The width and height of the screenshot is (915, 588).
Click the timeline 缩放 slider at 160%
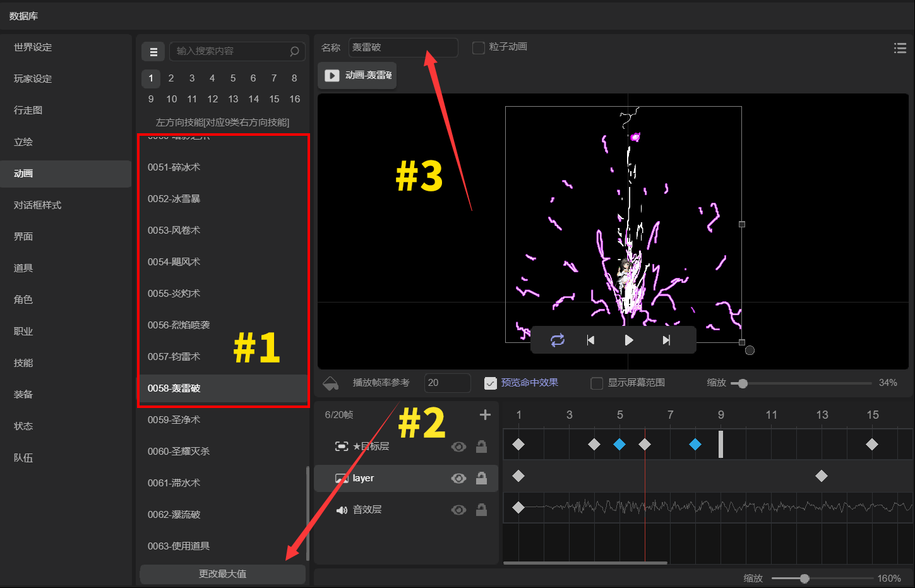[x=804, y=579]
